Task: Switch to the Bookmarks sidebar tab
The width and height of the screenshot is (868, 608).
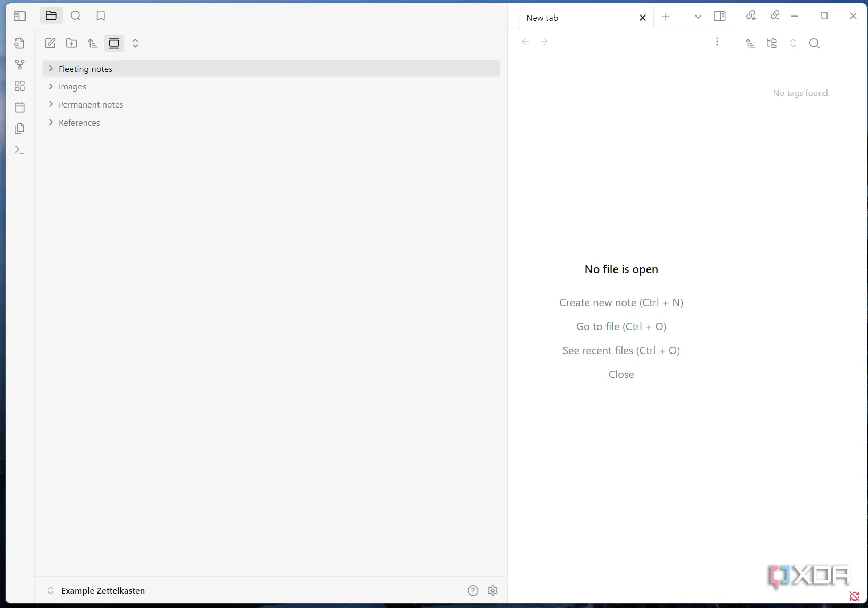Action: (x=101, y=16)
